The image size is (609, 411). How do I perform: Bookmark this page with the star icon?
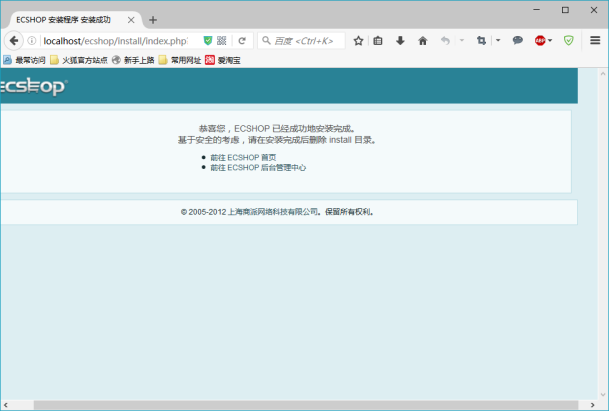pyautogui.click(x=358, y=40)
